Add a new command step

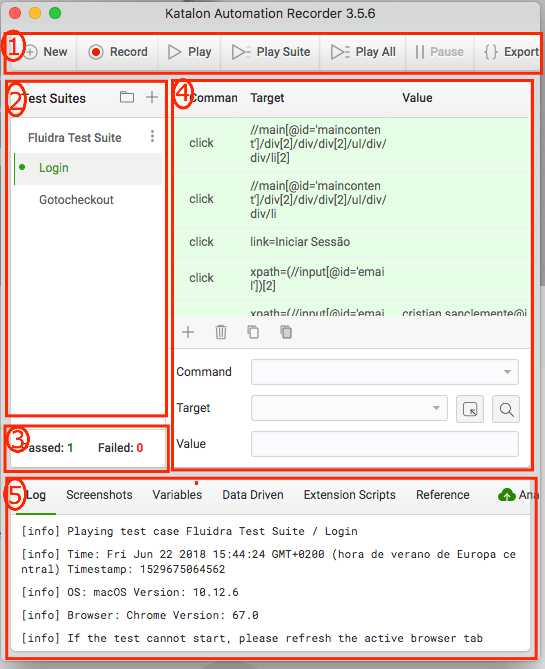[x=188, y=332]
